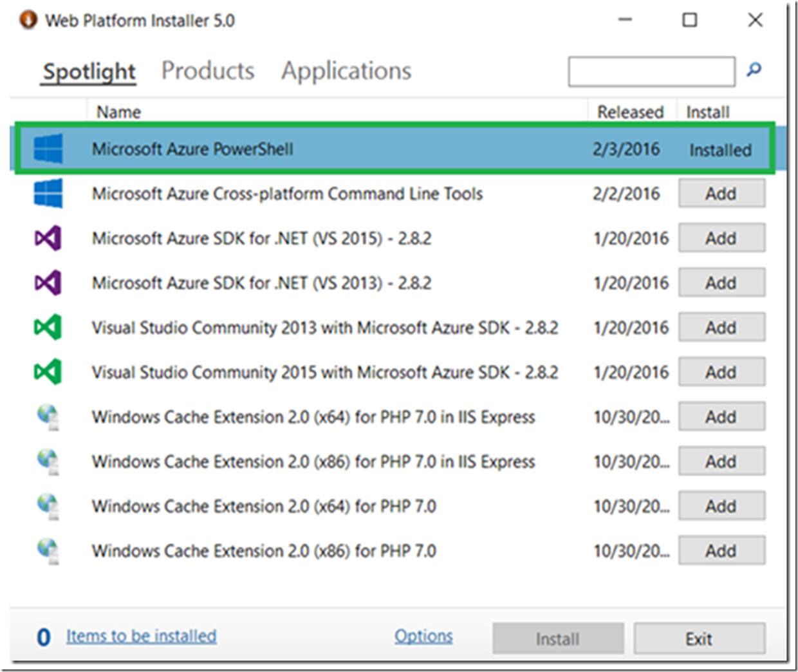Click the Install column header
Viewport: 798px width, 672px height.
[708, 112]
